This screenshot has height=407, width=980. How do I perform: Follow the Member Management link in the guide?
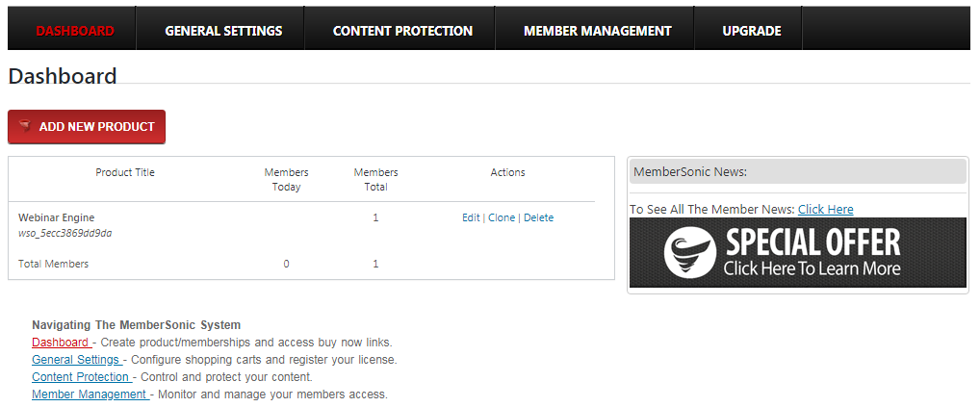pyautogui.click(x=90, y=394)
